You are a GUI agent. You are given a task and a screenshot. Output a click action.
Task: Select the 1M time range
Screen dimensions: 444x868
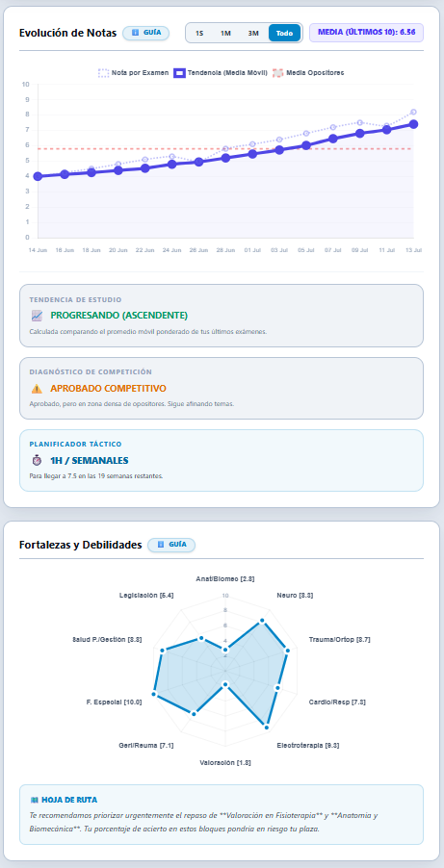[225, 34]
